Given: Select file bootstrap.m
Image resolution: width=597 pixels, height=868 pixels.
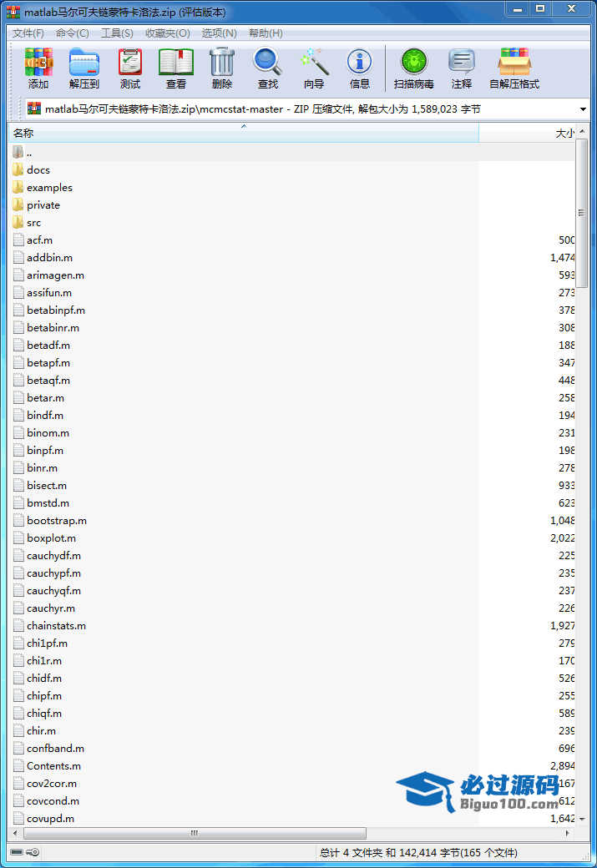Looking at the screenshot, I should (x=50, y=520).
